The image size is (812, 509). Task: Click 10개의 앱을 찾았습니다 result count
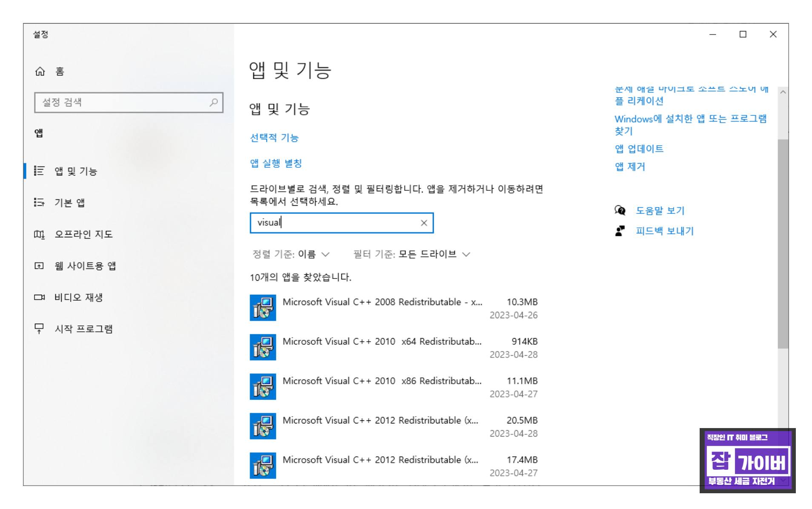pos(300,277)
